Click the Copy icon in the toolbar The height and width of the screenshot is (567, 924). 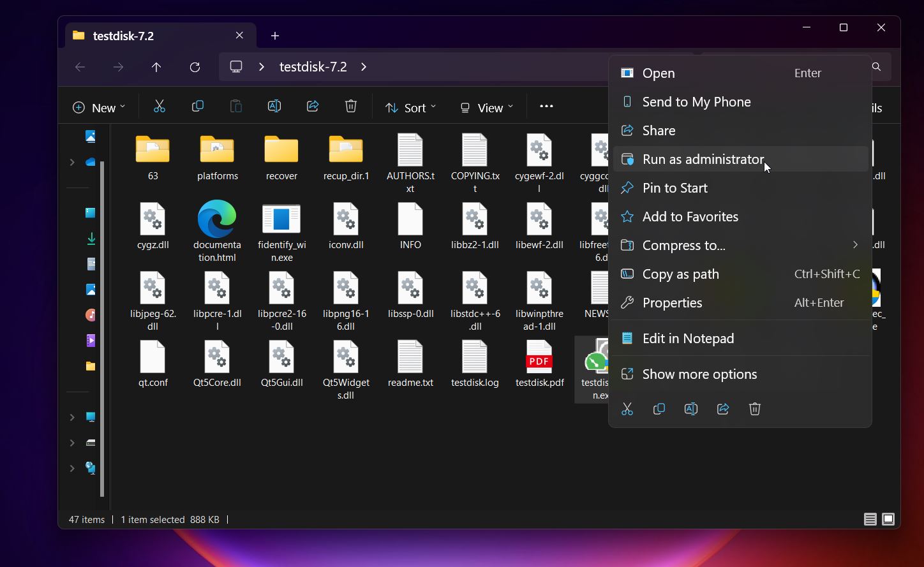[198, 107]
